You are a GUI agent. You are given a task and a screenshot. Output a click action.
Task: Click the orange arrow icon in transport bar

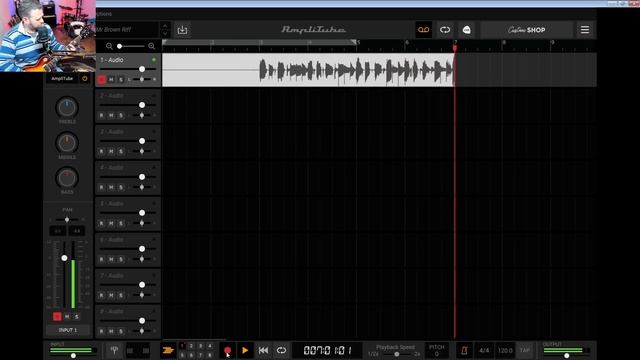(168, 350)
